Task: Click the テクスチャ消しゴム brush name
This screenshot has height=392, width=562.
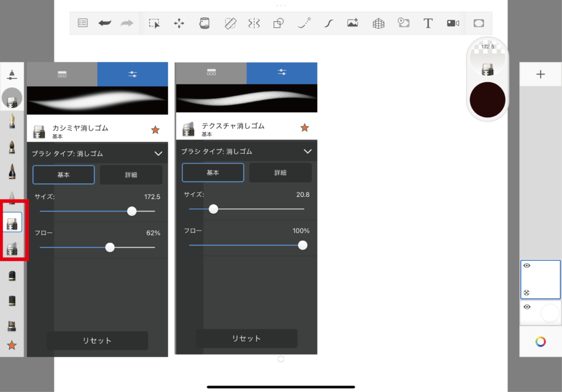Action: point(233,126)
